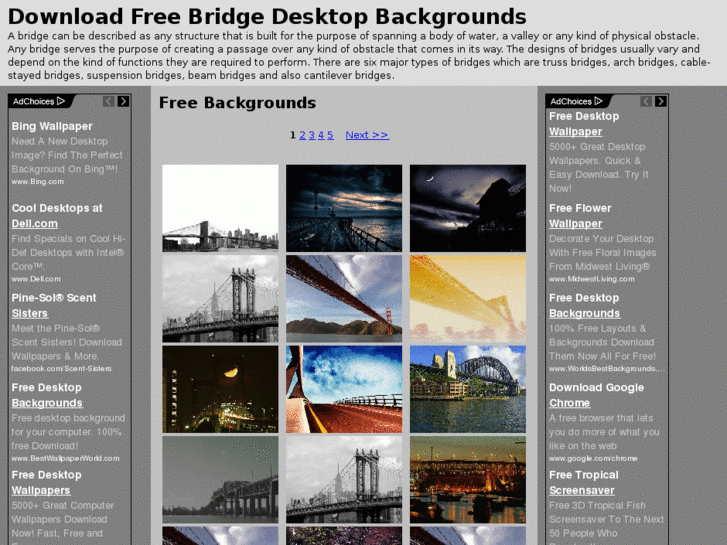
Task: Click www.BestWallpaperWorld.com ad URL
Action: (x=65, y=458)
